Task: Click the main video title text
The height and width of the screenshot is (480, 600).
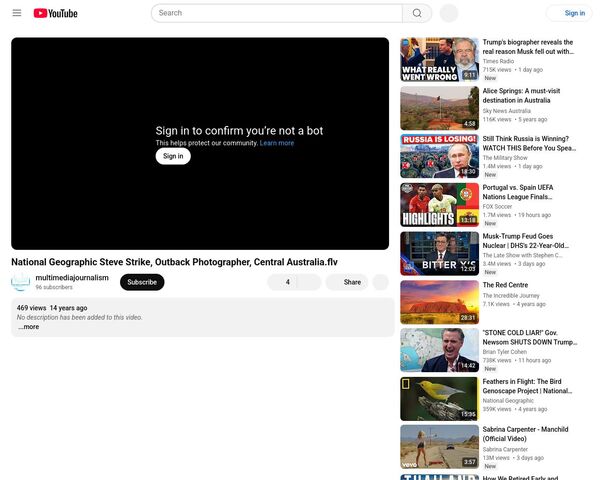Action: 174,262
